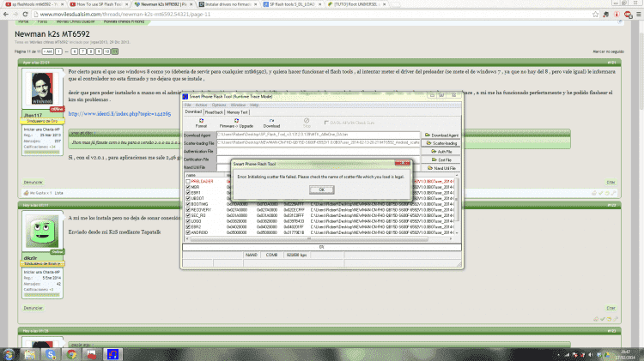644x361 pixels.
Task: Switch to 'Instalar drivers no firmado' tab
Action: tap(228, 4)
